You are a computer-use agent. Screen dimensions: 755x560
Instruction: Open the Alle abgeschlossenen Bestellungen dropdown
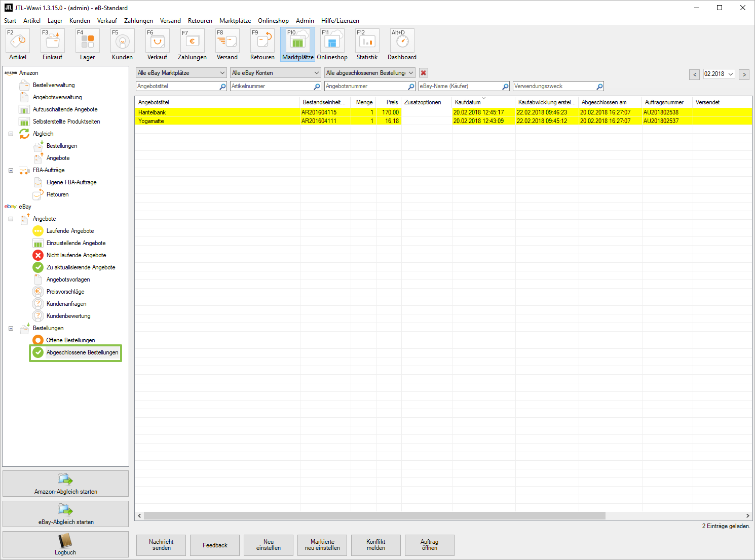pyautogui.click(x=370, y=73)
